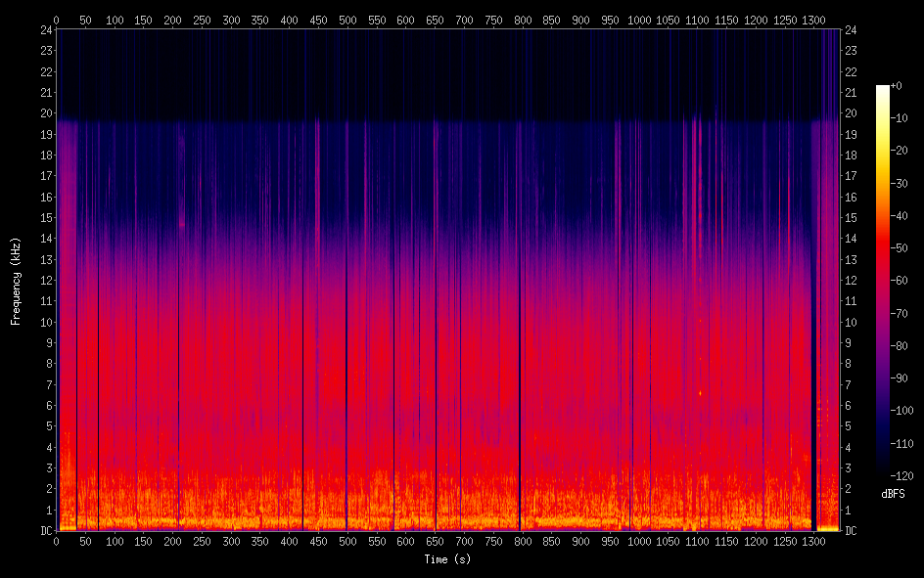Pick the -60 level on the dBFS colorbar

(900, 282)
